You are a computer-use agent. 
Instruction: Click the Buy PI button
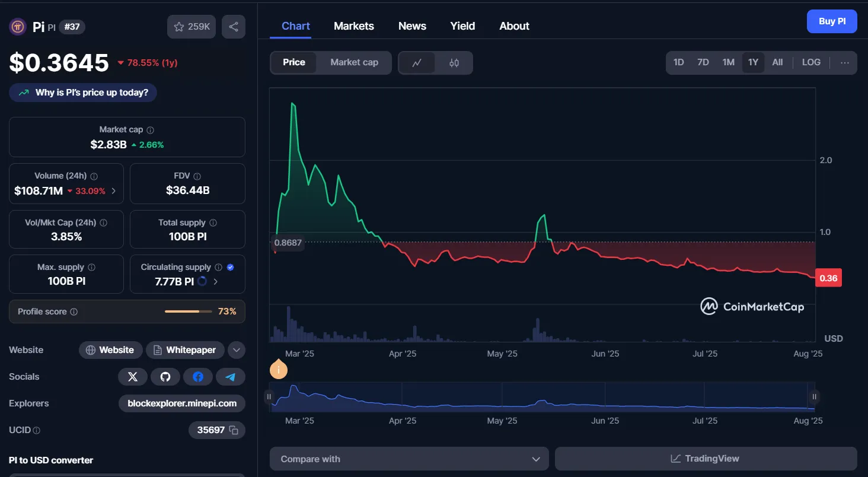[832, 21]
